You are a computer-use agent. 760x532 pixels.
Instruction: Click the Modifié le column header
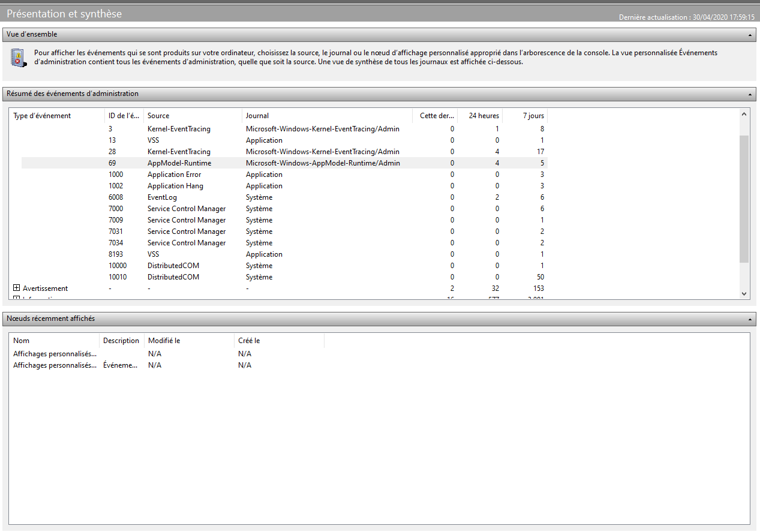click(190, 341)
